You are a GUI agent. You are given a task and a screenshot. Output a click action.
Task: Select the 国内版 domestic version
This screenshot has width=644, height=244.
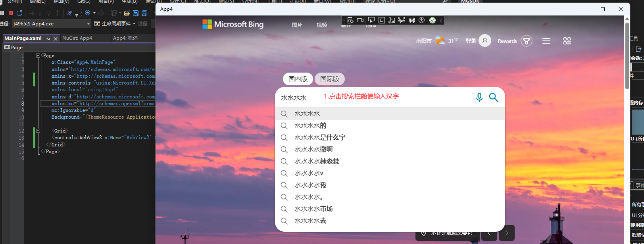(298, 79)
